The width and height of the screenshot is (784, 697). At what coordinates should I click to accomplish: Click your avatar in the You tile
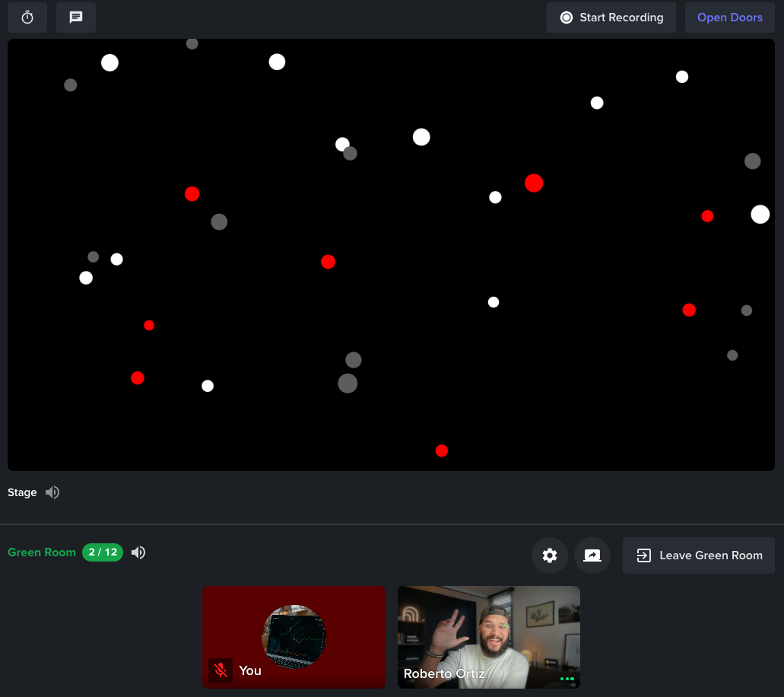[294, 636]
